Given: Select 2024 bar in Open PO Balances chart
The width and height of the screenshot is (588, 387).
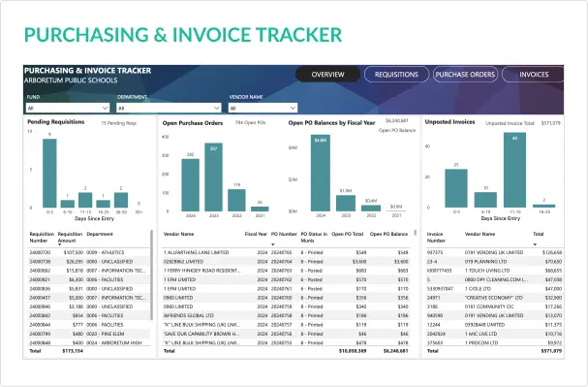Looking at the screenshot, I should tap(321, 173).
